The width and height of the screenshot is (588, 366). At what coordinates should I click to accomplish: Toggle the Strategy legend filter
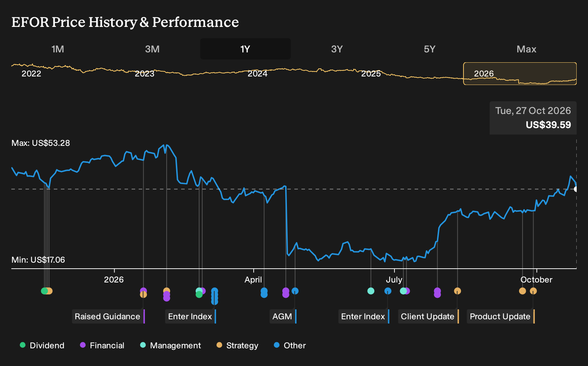point(237,345)
